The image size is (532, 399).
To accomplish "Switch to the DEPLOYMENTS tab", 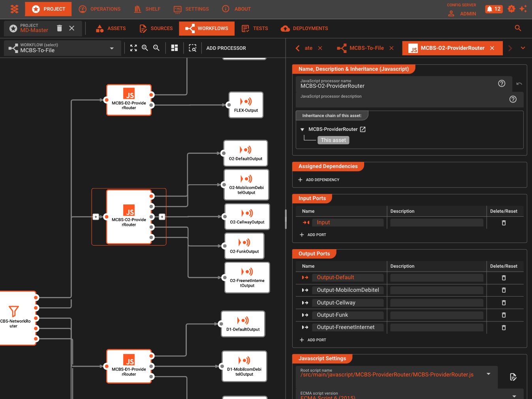I will coord(304,28).
